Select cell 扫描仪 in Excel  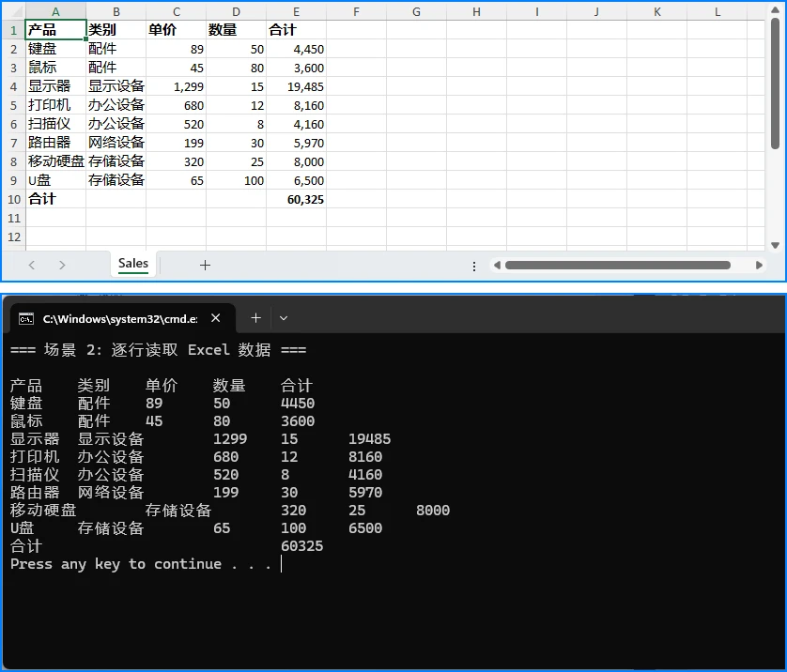(55, 124)
